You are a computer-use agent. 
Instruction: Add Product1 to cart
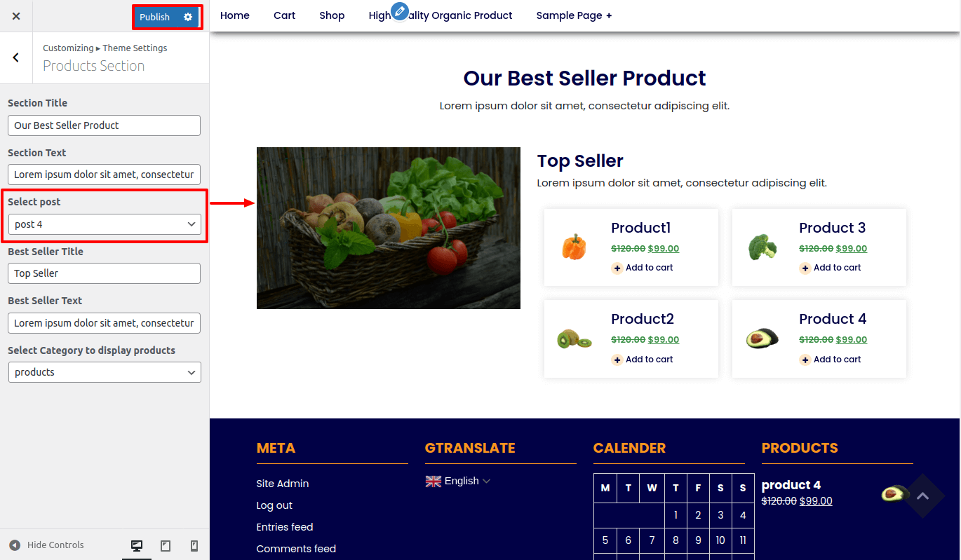[642, 268]
